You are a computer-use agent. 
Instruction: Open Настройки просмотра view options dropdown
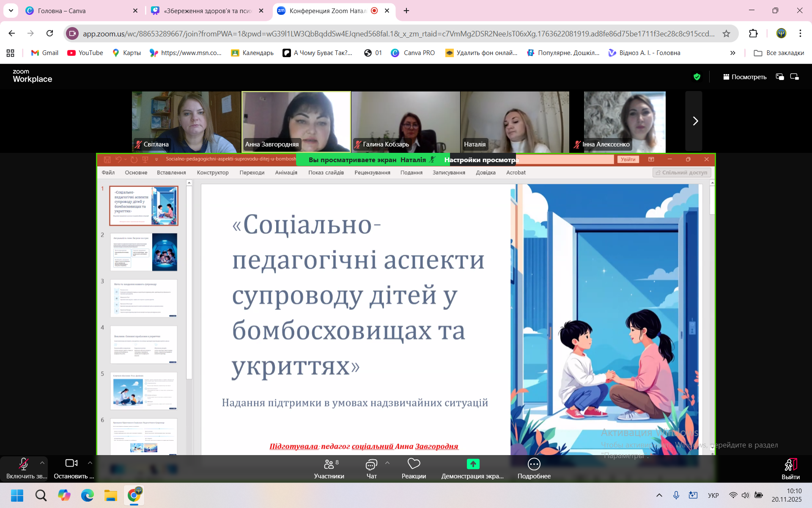481,160
